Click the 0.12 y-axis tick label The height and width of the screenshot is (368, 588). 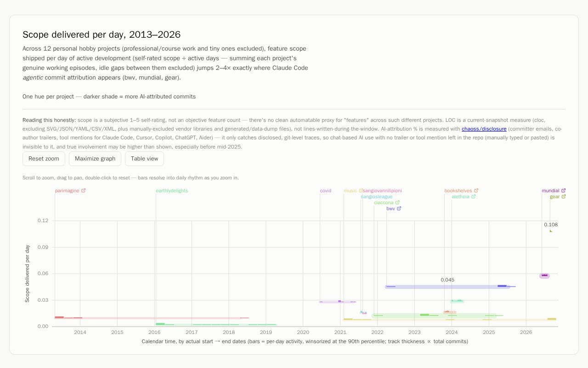43,221
